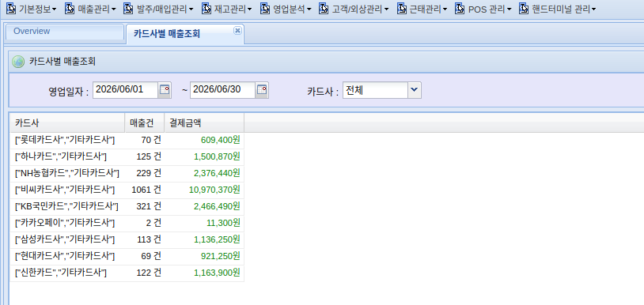The width and height of the screenshot is (644, 305).
Task: Click the 609,400원 amount cell
Action: 204,140
